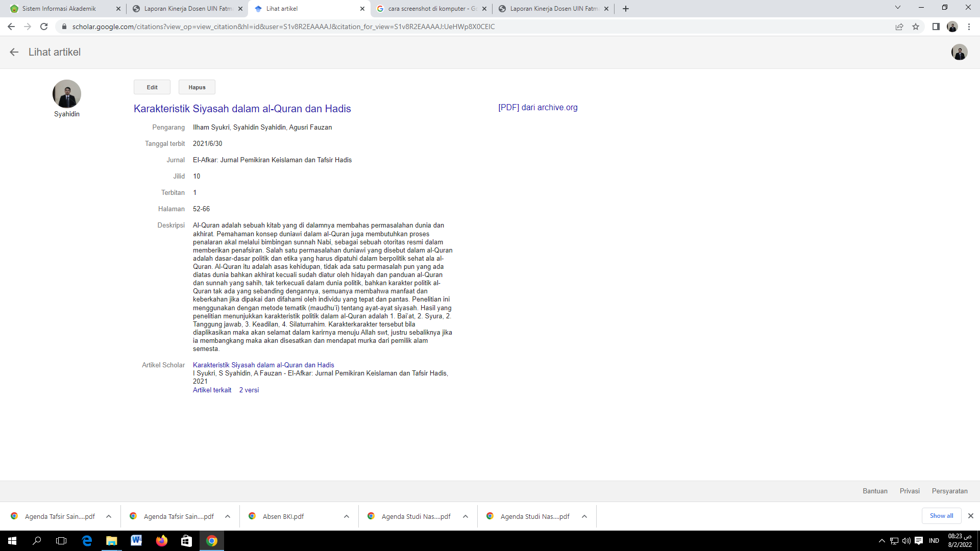Bookmark this page with star icon

coord(916,27)
